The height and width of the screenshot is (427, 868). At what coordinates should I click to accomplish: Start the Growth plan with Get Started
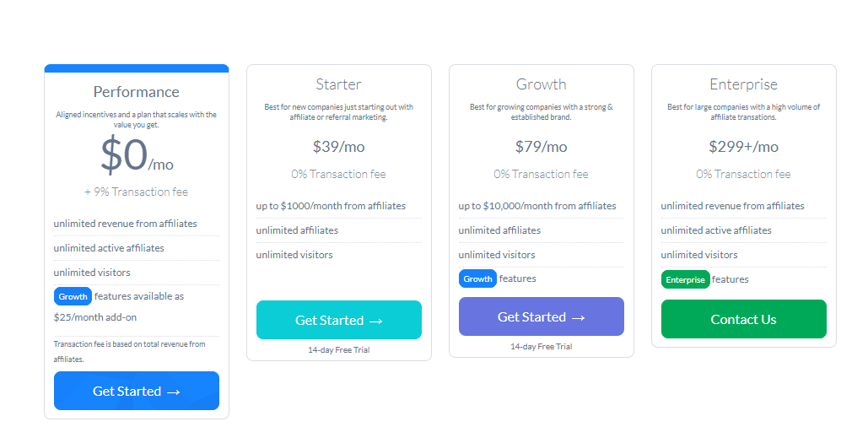pos(541,316)
